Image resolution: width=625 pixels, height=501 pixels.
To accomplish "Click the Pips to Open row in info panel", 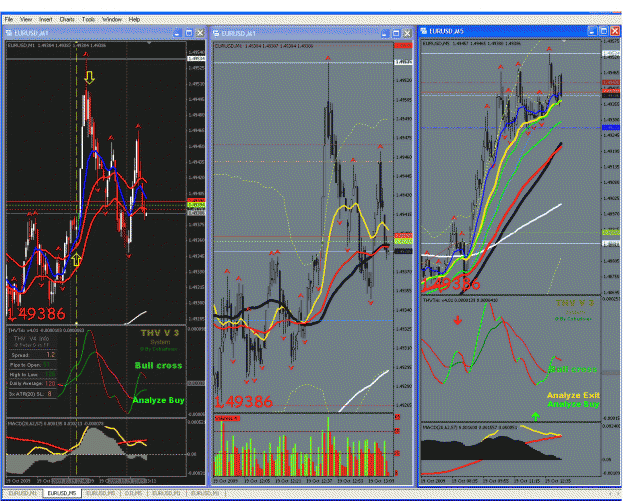I will [x=33, y=365].
